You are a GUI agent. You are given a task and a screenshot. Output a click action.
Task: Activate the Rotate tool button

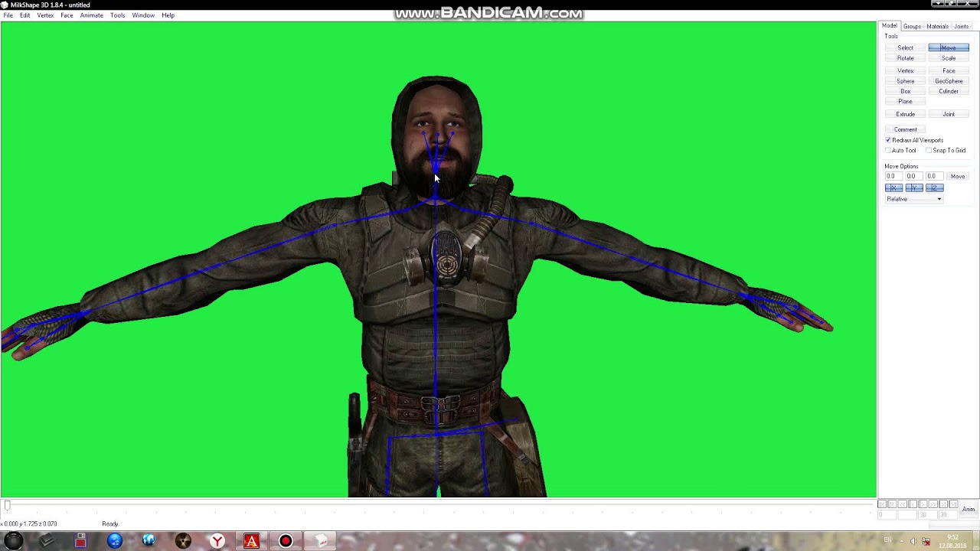(x=905, y=58)
